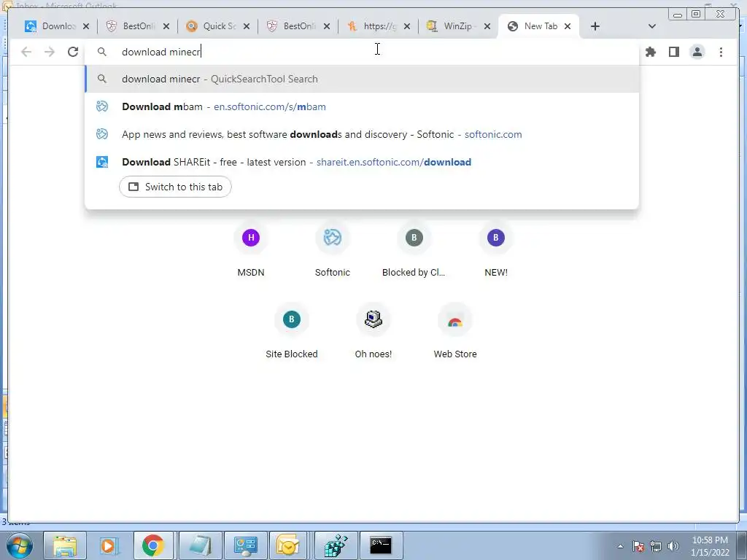This screenshot has width=747, height=560.
Task: Open the 'Oh noes!' shortcut
Action: tap(373, 332)
